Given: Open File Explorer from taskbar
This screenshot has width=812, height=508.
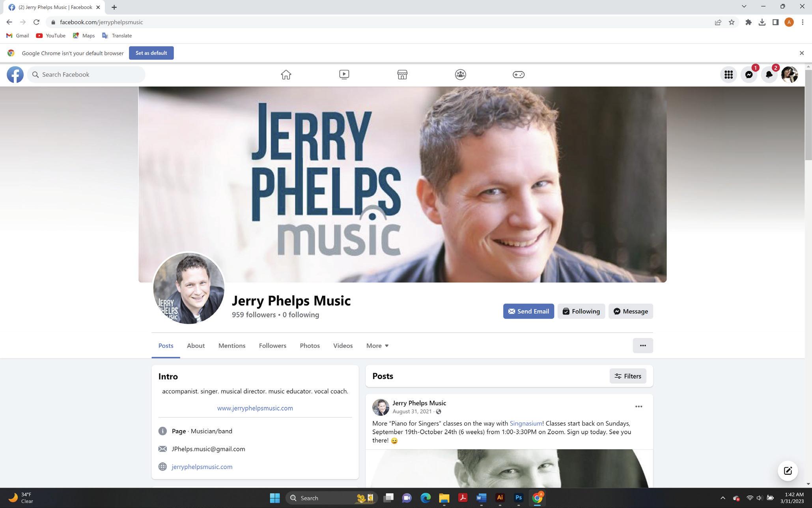Looking at the screenshot, I should 444,498.
